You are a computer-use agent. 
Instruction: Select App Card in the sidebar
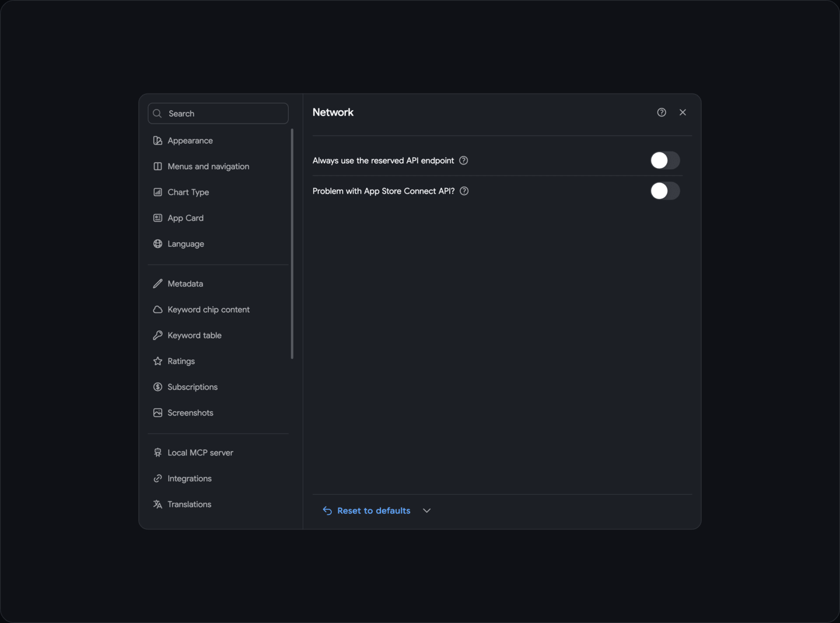click(218, 218)
